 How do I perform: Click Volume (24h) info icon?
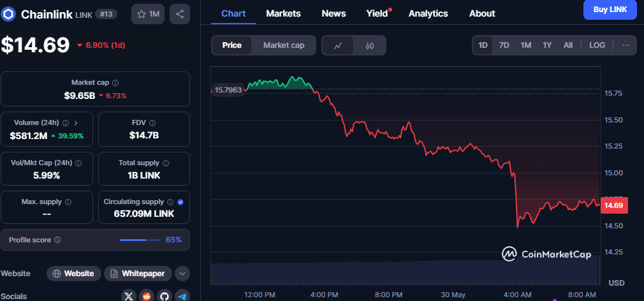pos(66,122)
